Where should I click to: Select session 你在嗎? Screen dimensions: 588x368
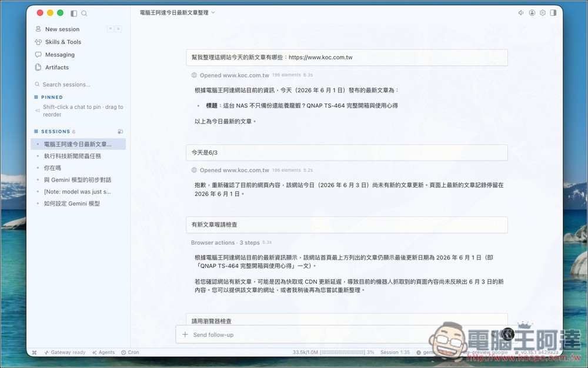(x=78, y=168)
